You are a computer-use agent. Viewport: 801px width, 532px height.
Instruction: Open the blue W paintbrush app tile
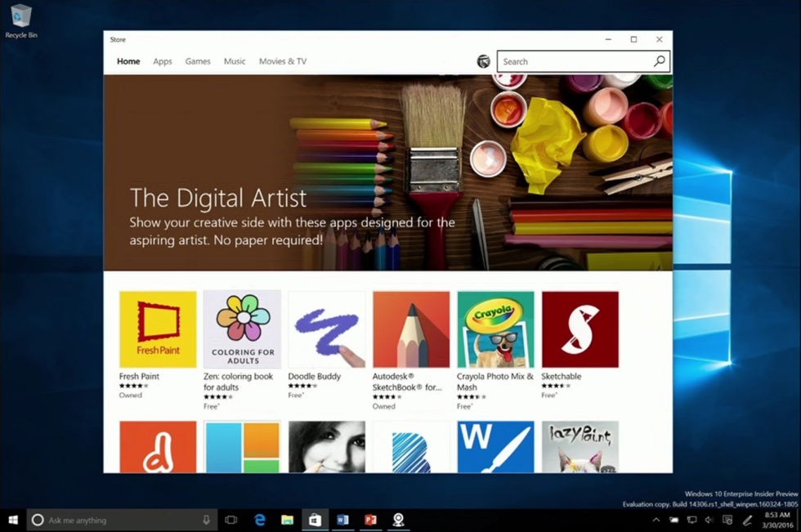(495, 447)
